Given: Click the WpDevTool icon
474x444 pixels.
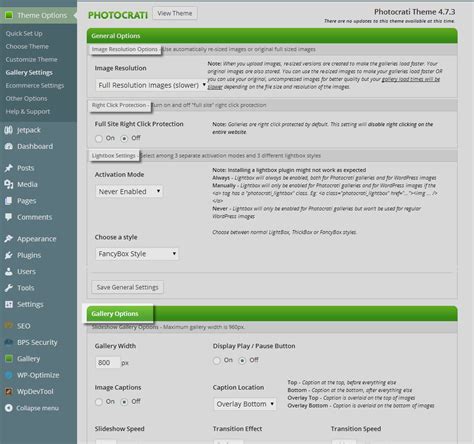Looking at the screenshot, I should [9, 391].
